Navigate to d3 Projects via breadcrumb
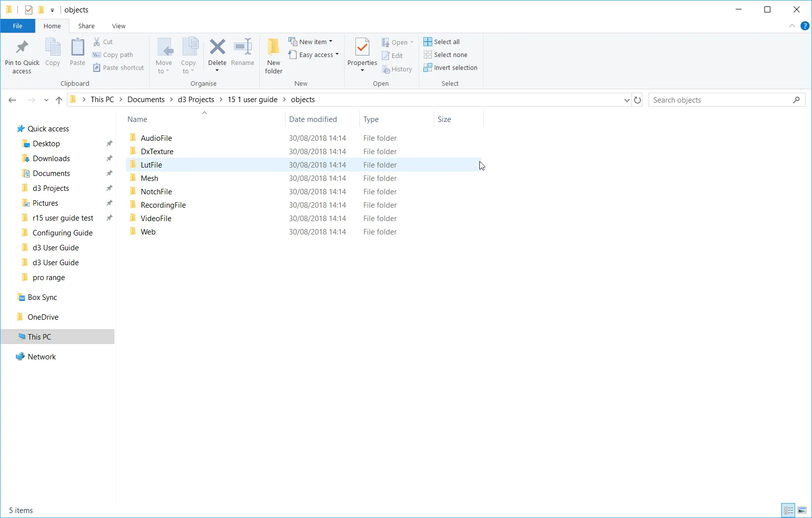 point(195,99)
